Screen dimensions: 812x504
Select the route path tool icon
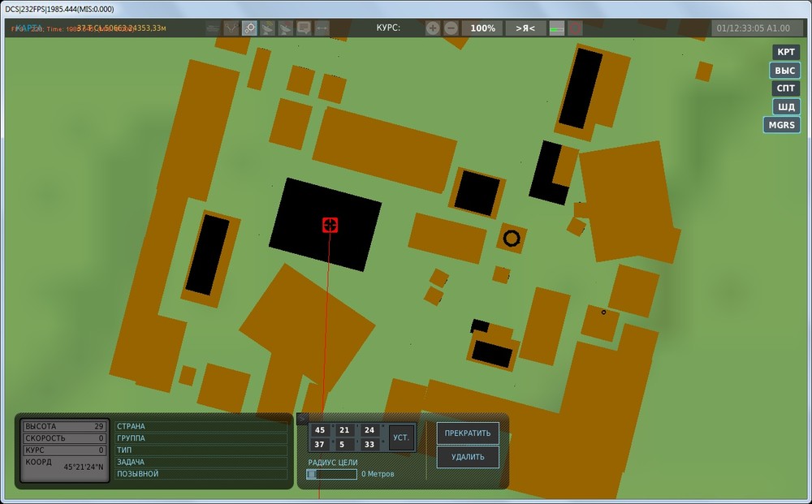coord(231,28)
